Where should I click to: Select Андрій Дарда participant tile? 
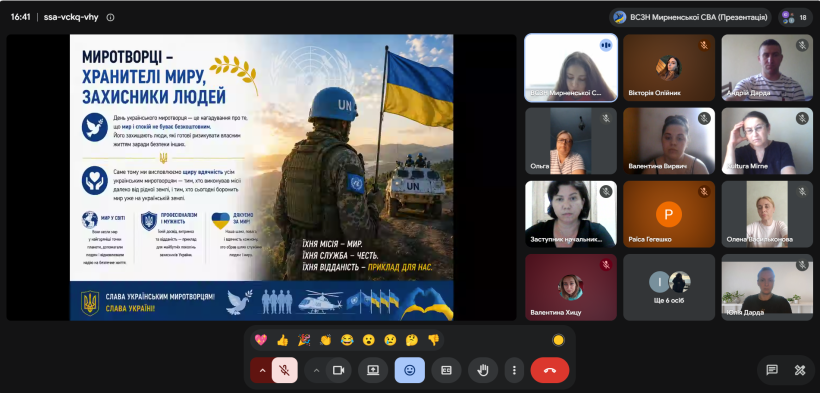(767, 68)
